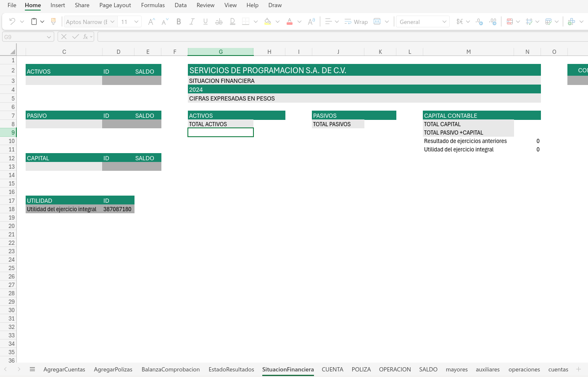The image size is (588, 379).
Task: Select the TOTAL ACTIVOS cell
Action: tap(221, 124)
